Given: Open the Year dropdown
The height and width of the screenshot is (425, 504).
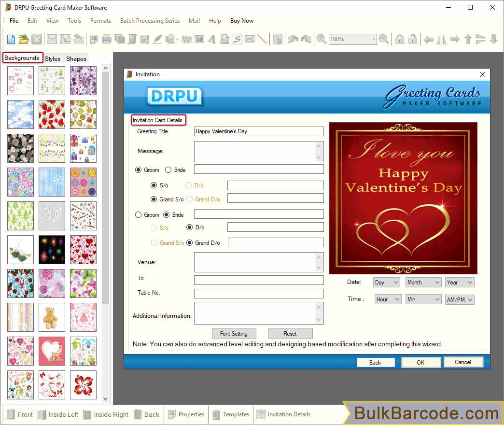Looking at the screenshot, I should pyautogui.click(x=460, y=283).
